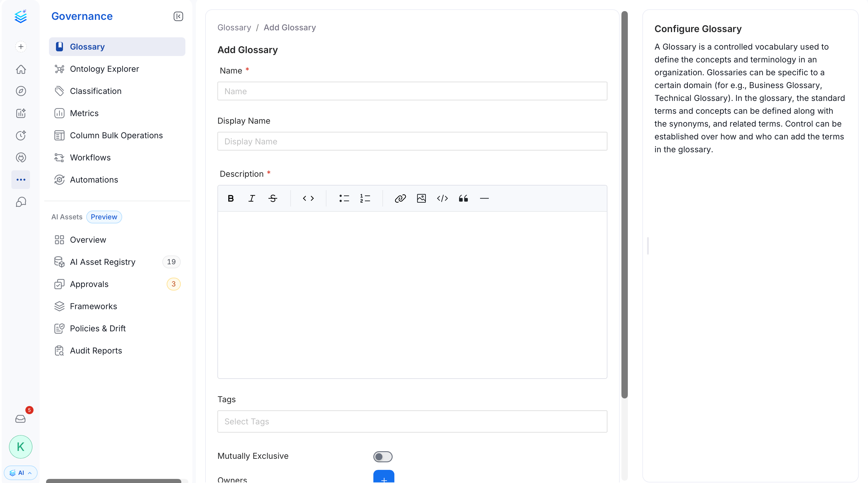Screen dimensions: 868x483
Task: Insert a bullet list
Action: [x=344, y=198]
